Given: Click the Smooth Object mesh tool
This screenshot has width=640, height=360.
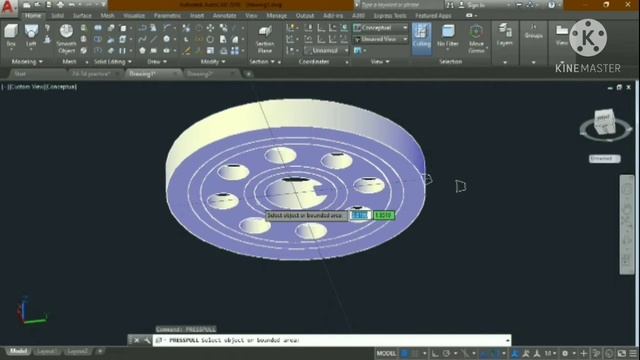Looking at the screenshot, I should coord(66,39).
